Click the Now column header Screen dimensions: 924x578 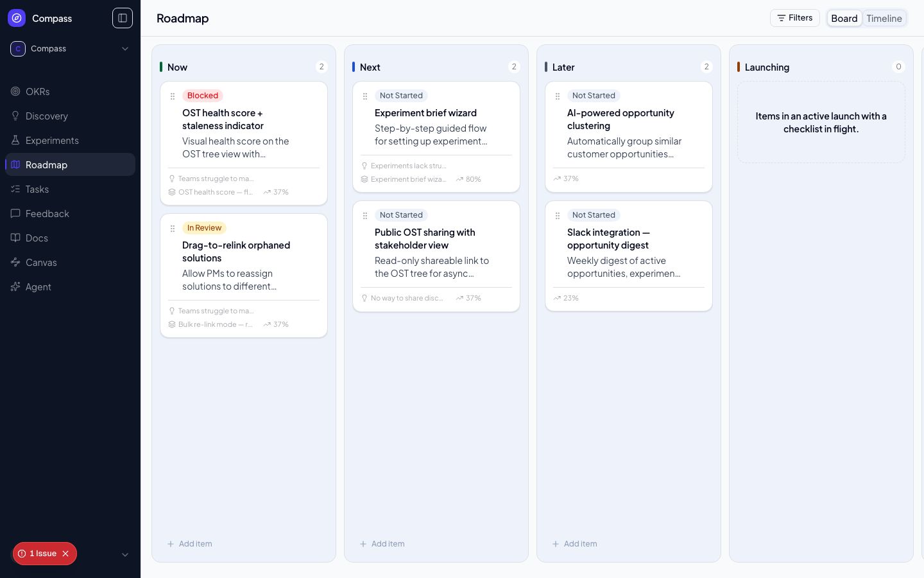(177, 67)
